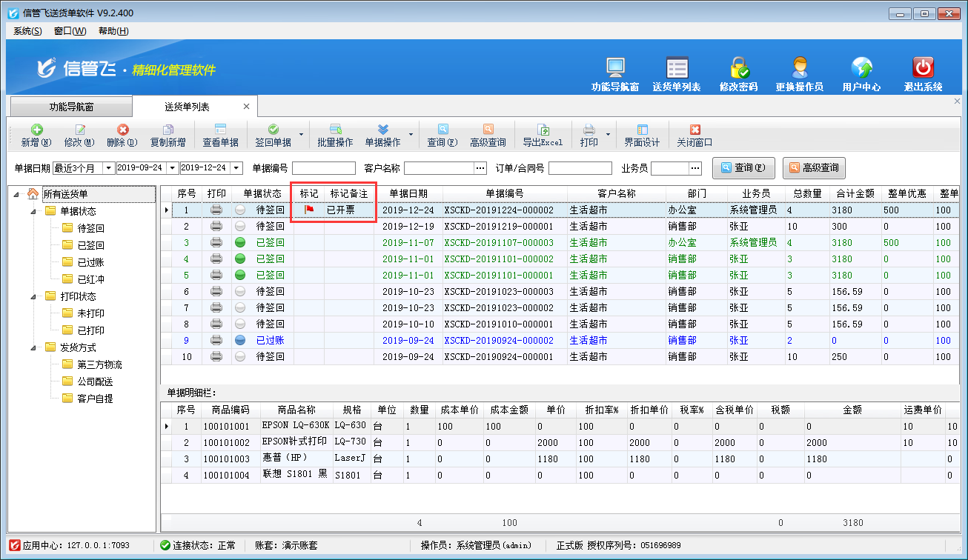Click the 退出系统 power icon

click(923, 68)
